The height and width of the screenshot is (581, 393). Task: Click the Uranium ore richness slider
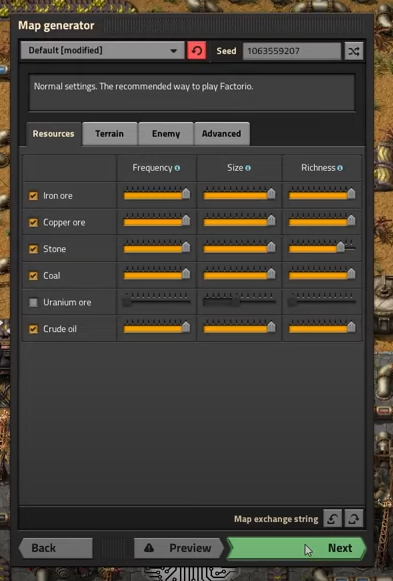click(x=322, y=301)
